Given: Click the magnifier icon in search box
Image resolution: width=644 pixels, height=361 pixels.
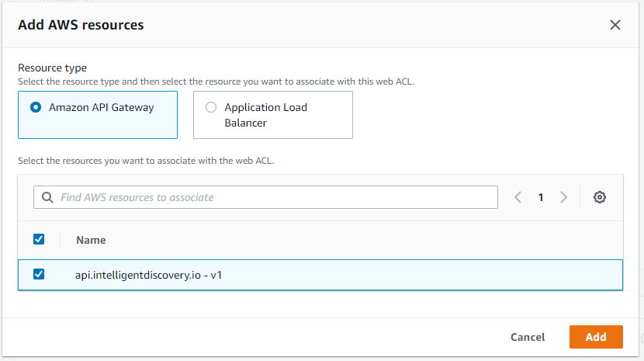Looking at the screenshot, I should pyautogui.click(x=47, y=197).
